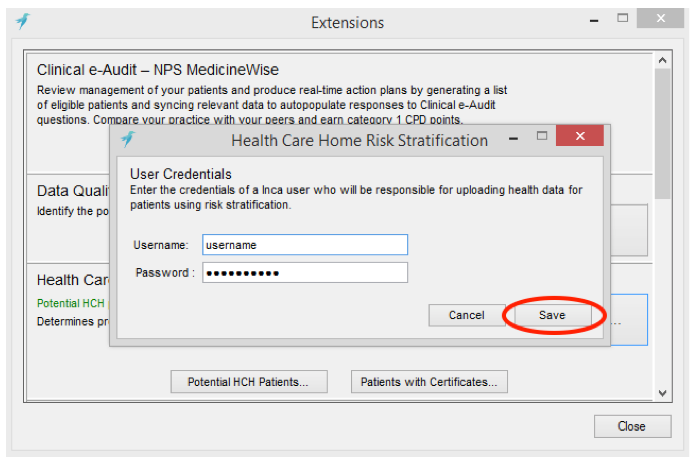The height and width of the screenshot is (466, 696).
Task: Click the bird logo in Risk Stratification dialog
Action: pos(128,139)
